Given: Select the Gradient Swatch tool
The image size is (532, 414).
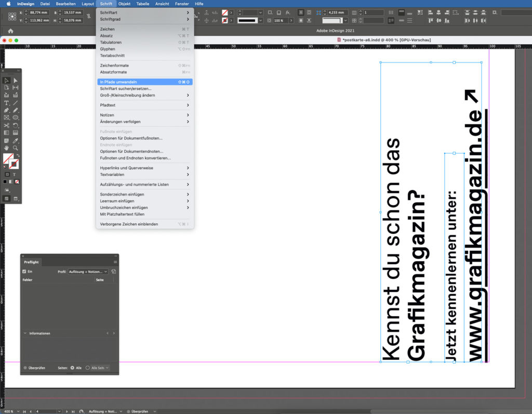Looking at the screenshot, I should [x=6, y=133].
